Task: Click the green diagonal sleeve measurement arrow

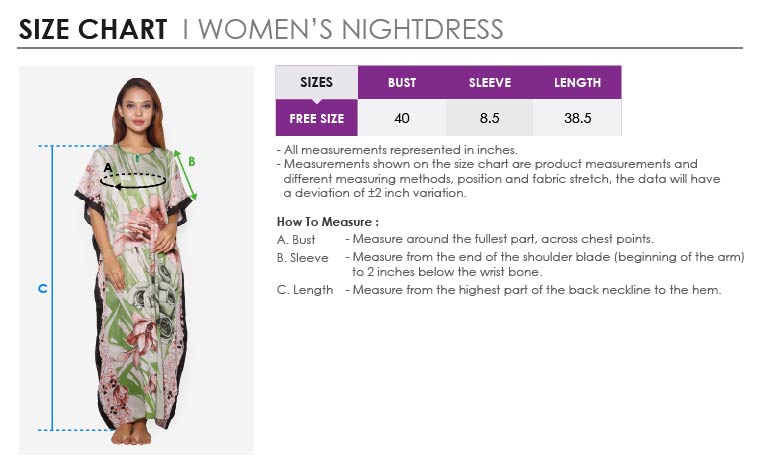Action: click(x=185, y=174)
